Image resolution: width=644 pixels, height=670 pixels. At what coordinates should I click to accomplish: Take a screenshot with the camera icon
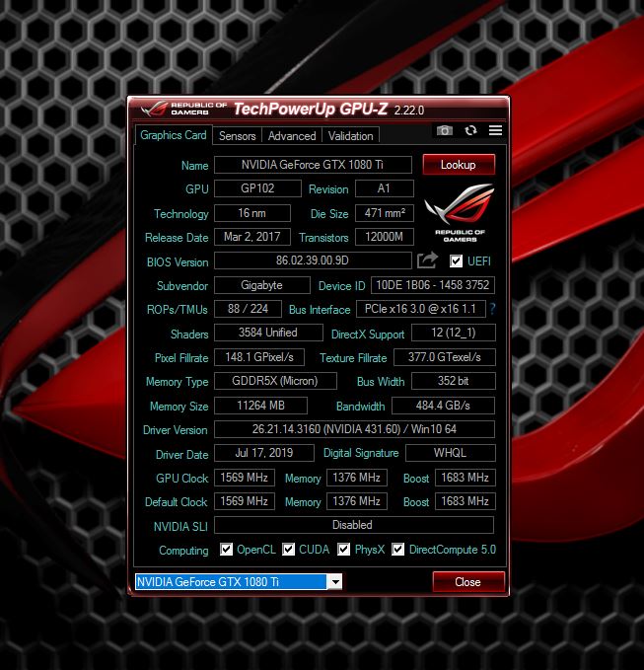pos(444,130)
